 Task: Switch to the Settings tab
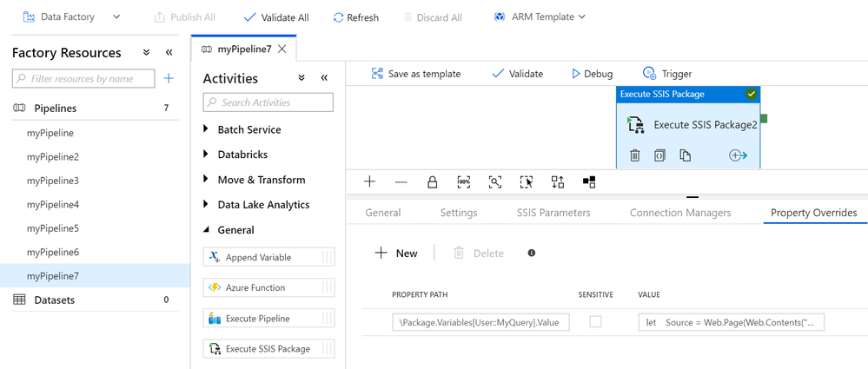[x=459, y=213]
